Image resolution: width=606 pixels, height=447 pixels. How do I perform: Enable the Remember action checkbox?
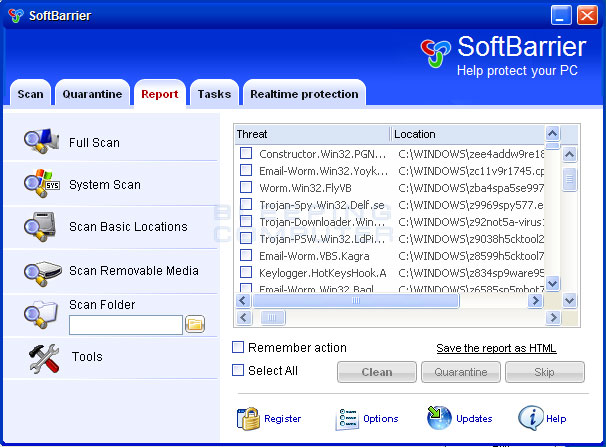pyautogui.click(x=238, y=347)
